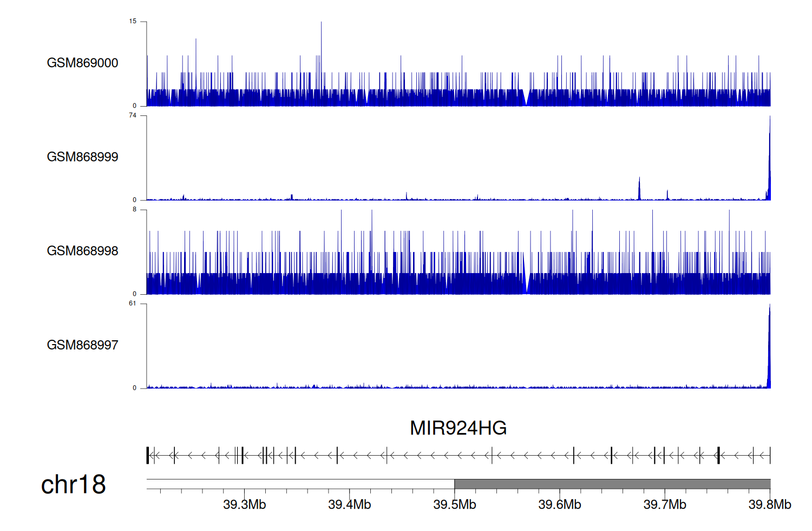
Task: Click the GSM869000 track label
Action: [82, 63]
